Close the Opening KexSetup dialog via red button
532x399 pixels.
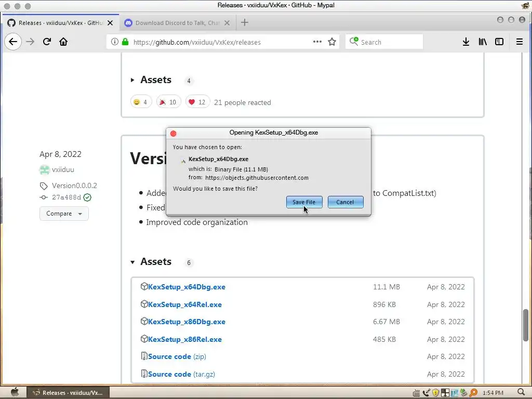(x=174, y=134)
